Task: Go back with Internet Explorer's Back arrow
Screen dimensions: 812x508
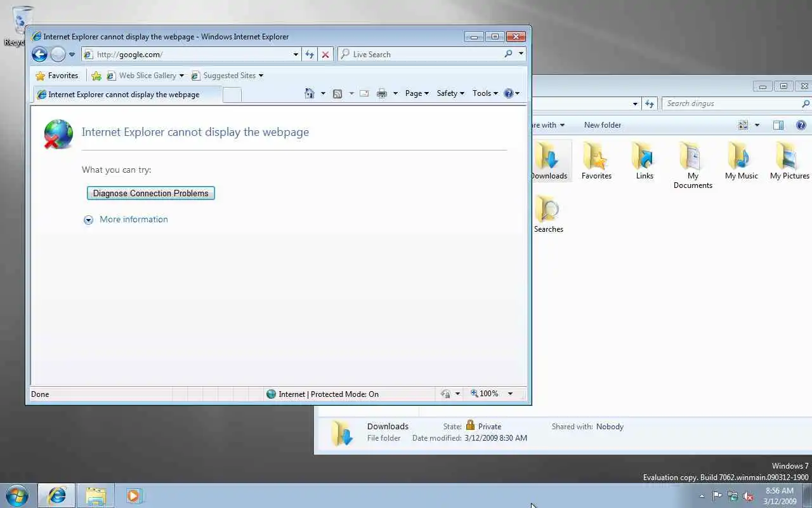Action: click(x=39, y=55)
